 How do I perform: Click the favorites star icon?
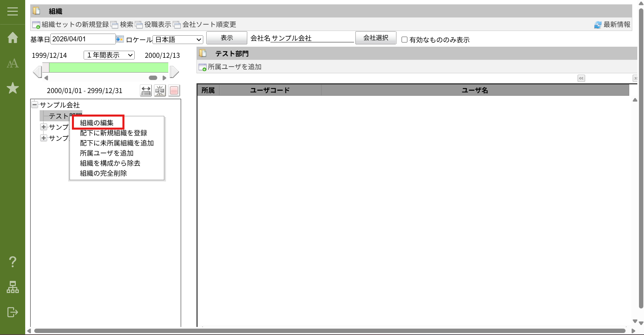(12, 88)
